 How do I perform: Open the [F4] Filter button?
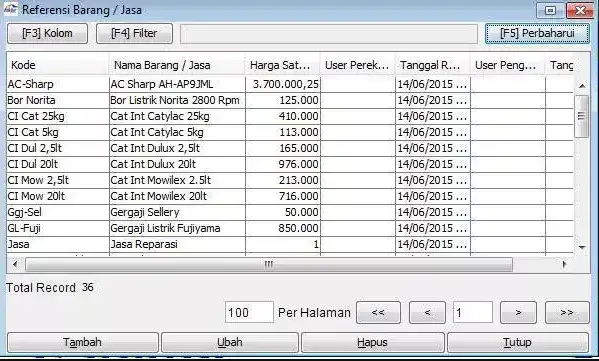coord(134,33)
